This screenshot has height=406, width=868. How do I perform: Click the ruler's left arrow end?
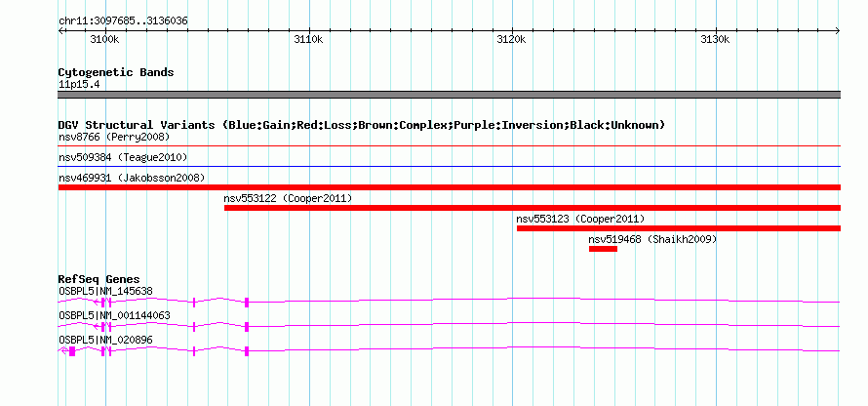[60, 31]
